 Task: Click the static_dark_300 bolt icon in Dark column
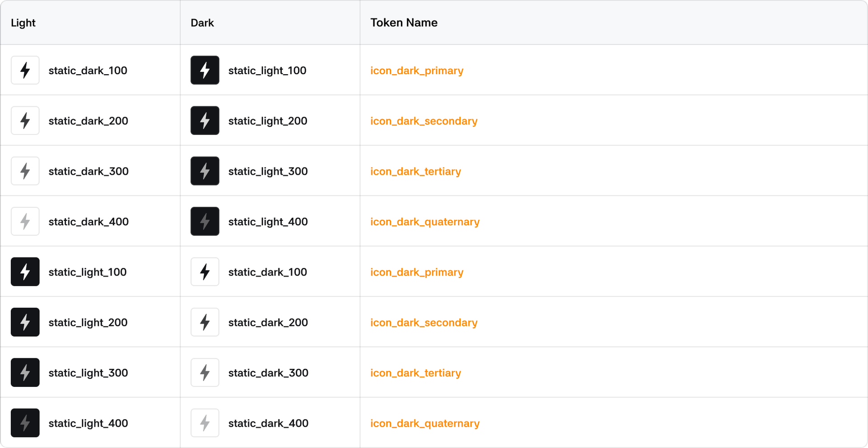[205, 372]
